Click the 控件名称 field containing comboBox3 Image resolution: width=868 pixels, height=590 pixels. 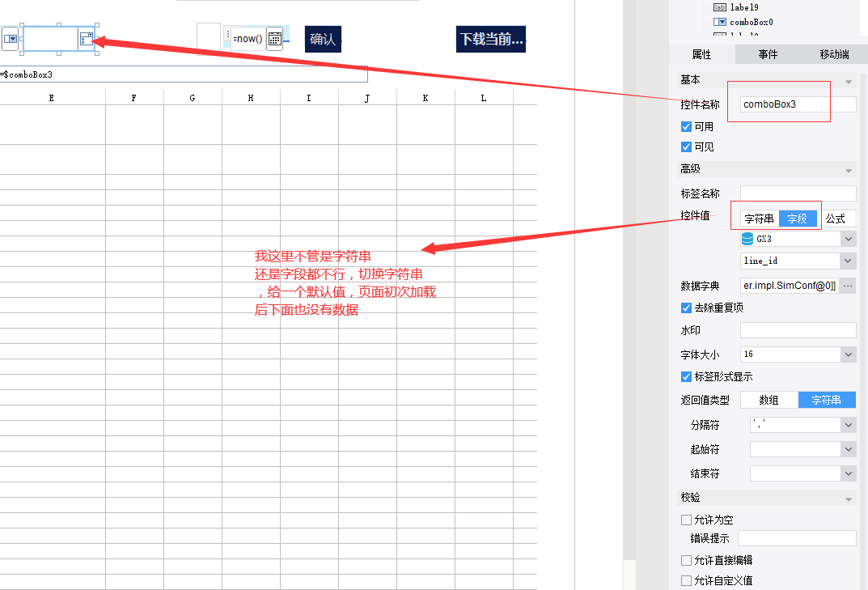coord(798,104)
